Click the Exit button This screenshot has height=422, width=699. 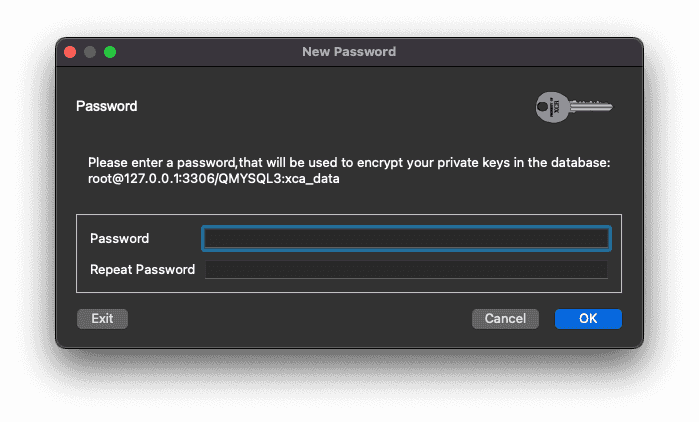pyautogui.click(x=102, y=319)
